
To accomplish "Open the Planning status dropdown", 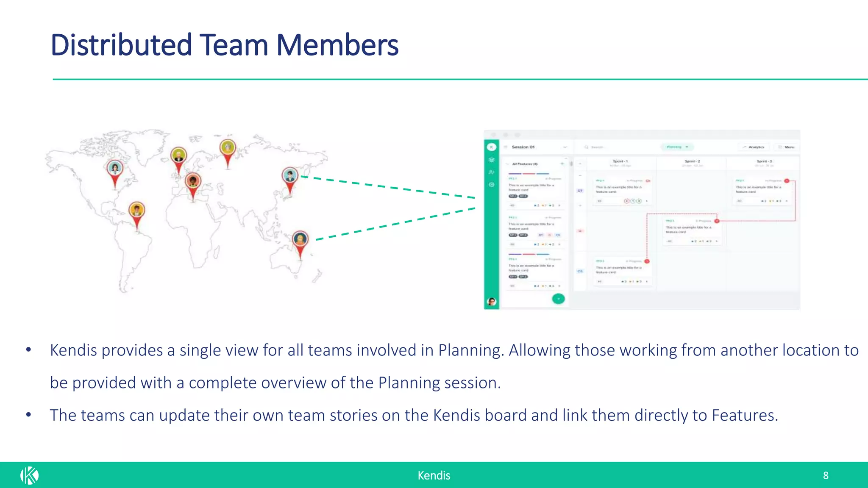I will [677, 147].
